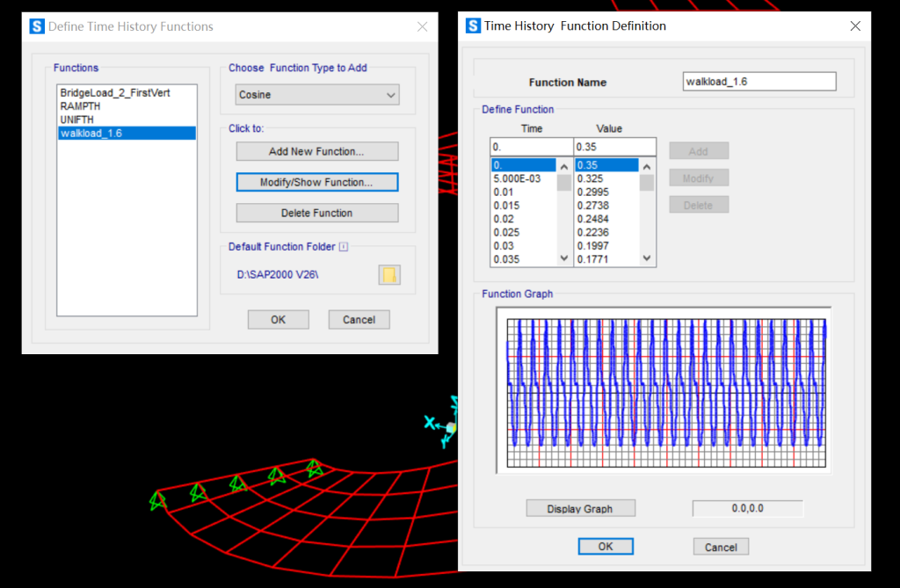Select RAMPTH function in the list

click(x=80, y=106)
